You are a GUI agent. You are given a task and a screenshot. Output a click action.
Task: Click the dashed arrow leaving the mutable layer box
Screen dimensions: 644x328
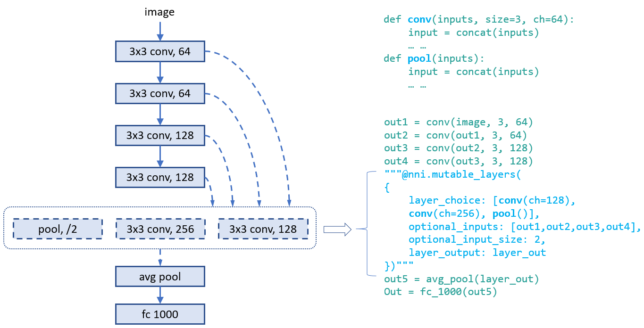160,257
